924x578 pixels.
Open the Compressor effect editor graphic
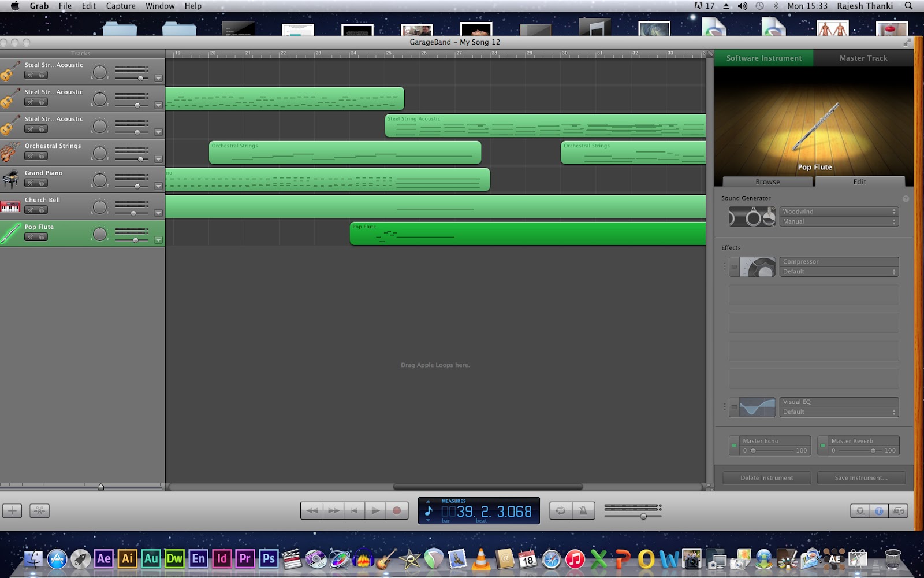tap(758, 267)
